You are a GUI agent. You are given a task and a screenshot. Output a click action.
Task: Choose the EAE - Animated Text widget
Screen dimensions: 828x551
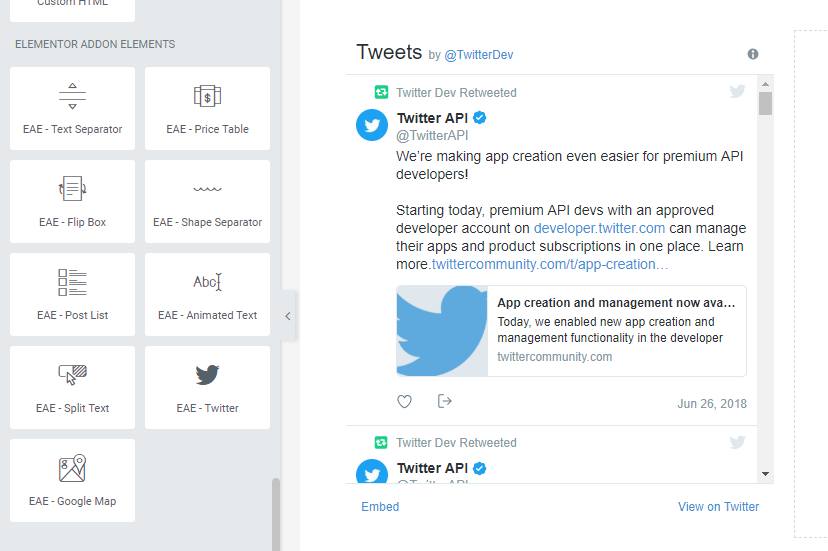[x=207, y=294]
